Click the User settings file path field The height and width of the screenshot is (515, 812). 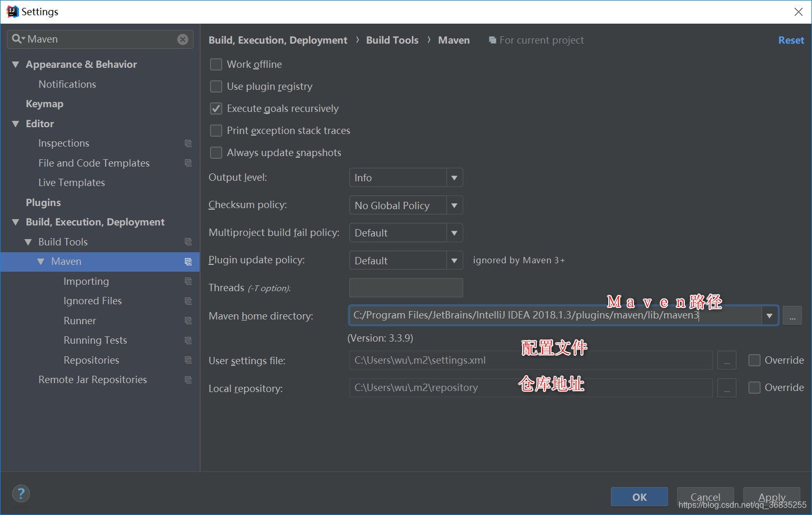coord(530,360)
